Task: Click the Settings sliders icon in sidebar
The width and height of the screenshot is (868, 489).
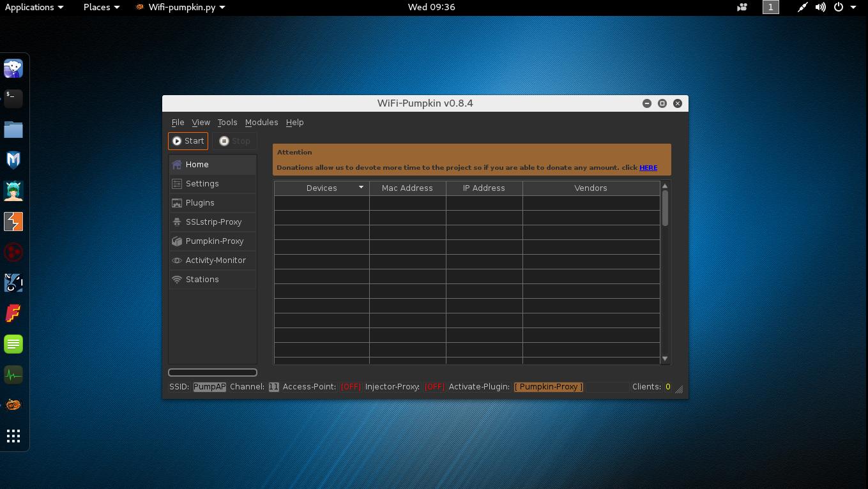Action: click(177, 183)
